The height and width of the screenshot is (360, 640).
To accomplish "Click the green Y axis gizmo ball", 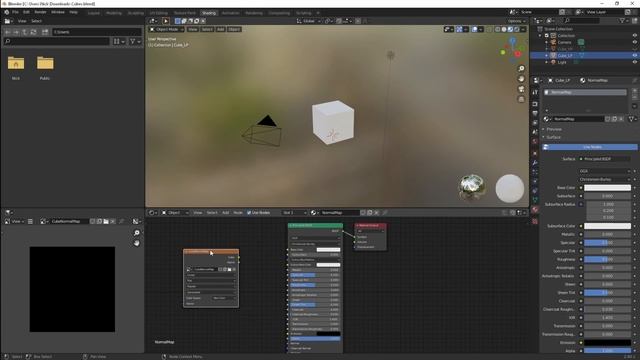I will 503,52.
